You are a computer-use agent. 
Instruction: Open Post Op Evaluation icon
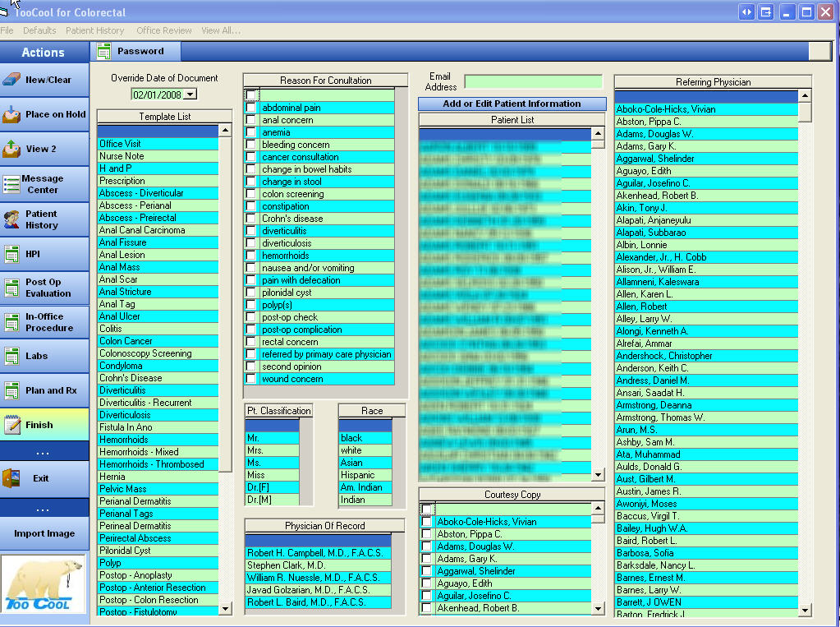tap(11, 288)
